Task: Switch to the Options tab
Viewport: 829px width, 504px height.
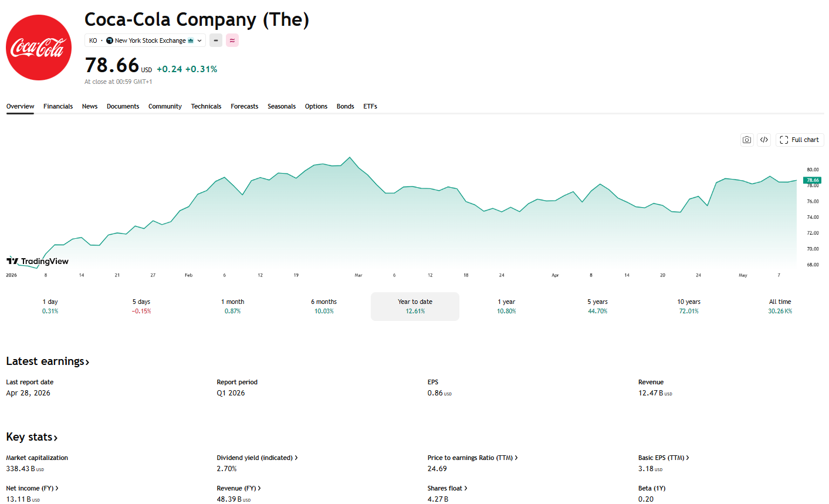Action: pos(316,106)
